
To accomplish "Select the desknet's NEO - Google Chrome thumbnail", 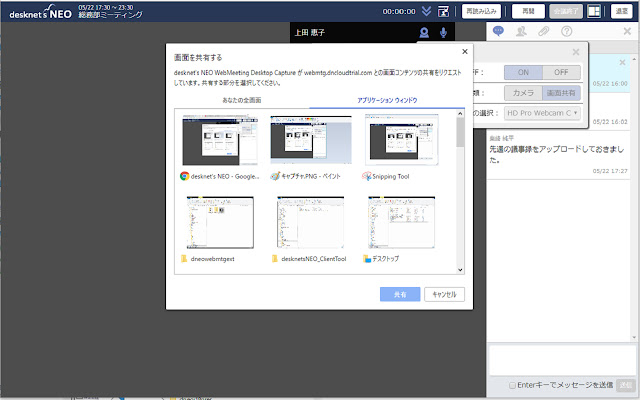I will coord(220,140).
